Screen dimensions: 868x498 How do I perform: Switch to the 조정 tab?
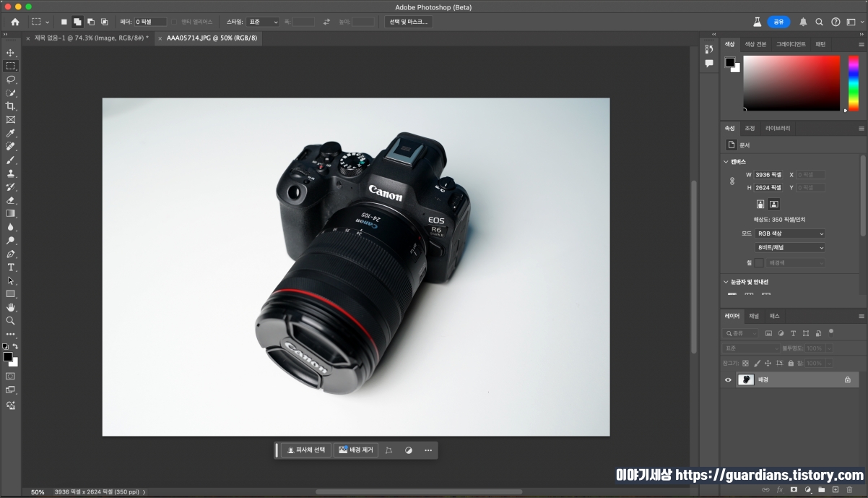[750, 128]
